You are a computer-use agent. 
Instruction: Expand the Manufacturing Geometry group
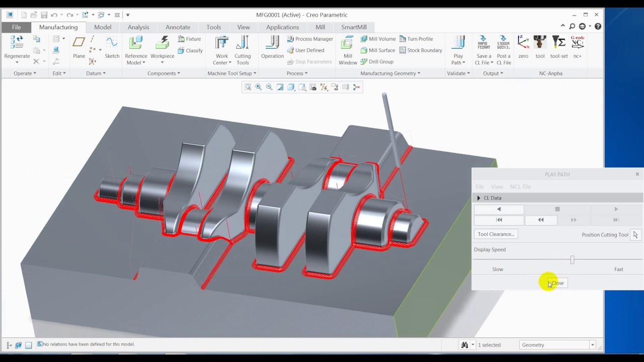point(390,73)
